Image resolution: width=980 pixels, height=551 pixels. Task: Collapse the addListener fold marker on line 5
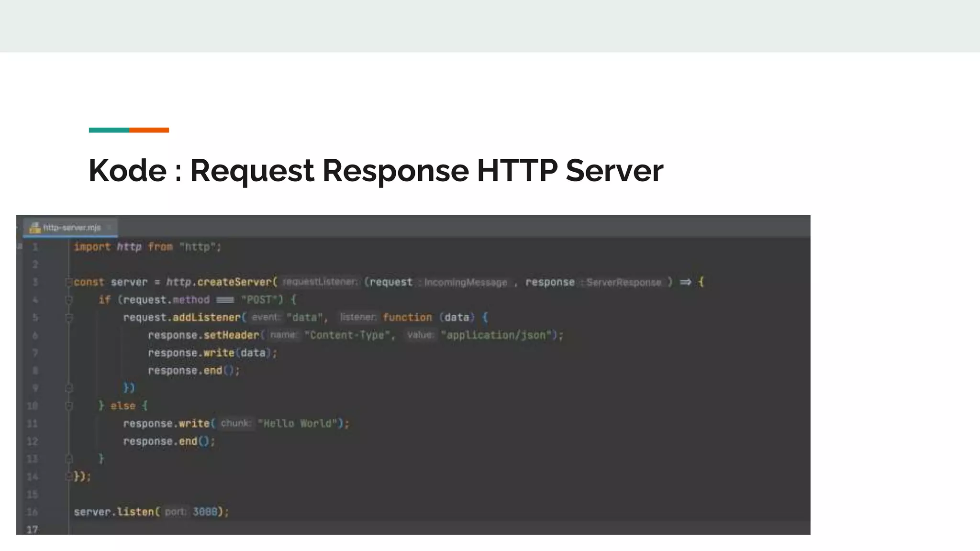(69, 318)
